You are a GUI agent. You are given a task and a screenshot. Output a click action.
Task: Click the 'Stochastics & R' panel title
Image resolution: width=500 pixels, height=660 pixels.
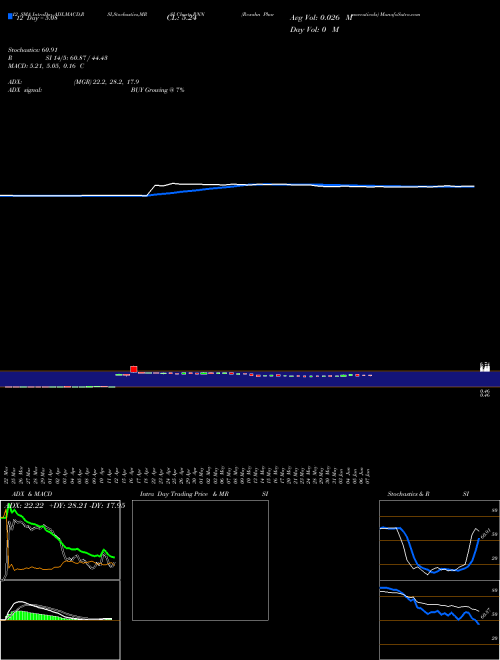tap(408, 494)
